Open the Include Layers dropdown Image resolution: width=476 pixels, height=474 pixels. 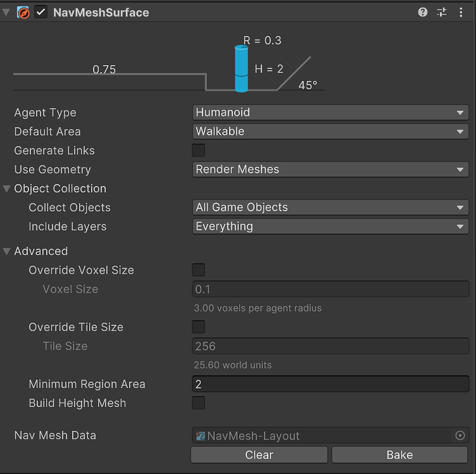coord(330,226)
